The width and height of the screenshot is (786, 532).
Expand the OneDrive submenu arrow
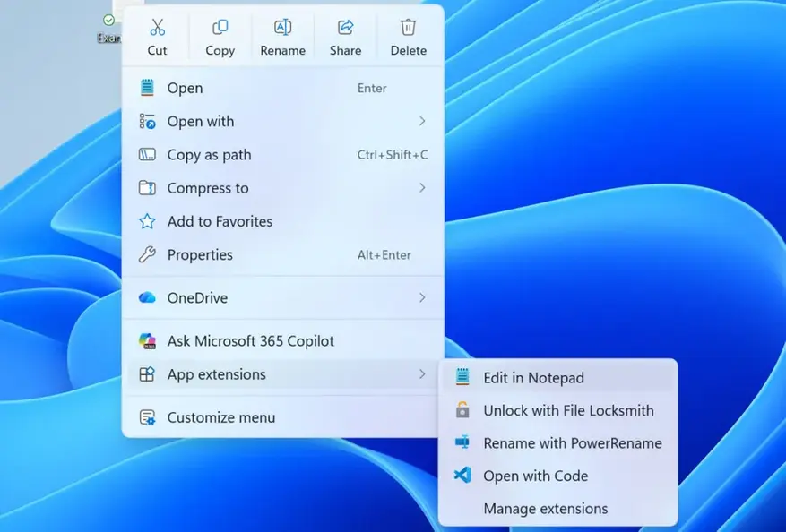[422, 297]
